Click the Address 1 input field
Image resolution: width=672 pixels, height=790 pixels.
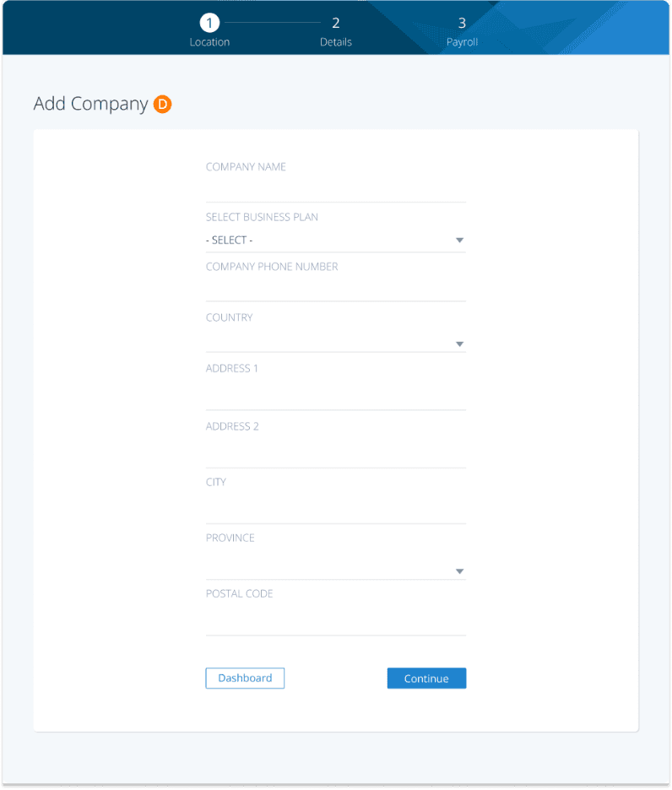point(336,396)
